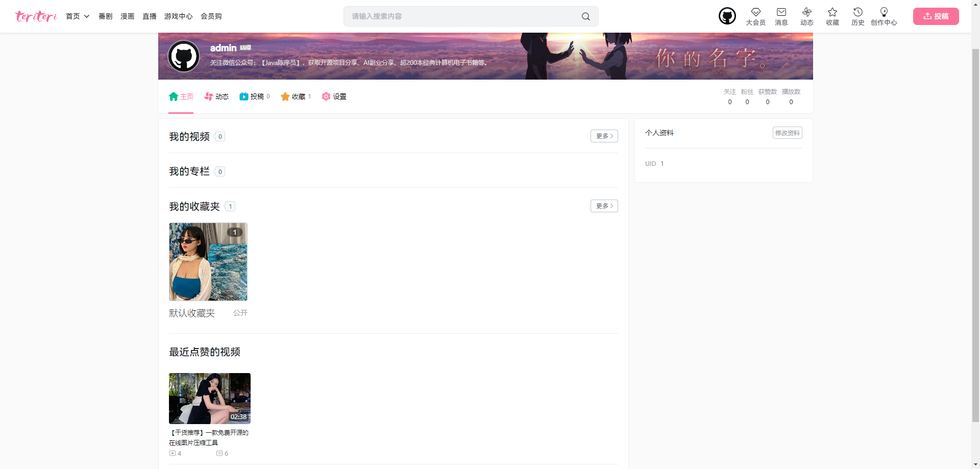Viewport: 980px width, 469px height.
Task: Click the teriteri logo
Action: tap(36, 16)
